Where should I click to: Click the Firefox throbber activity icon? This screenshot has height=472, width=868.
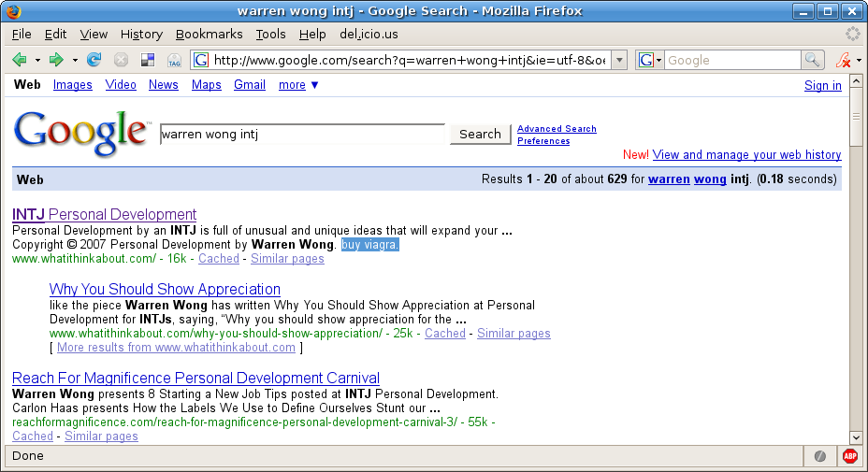[x=852, y=35]
